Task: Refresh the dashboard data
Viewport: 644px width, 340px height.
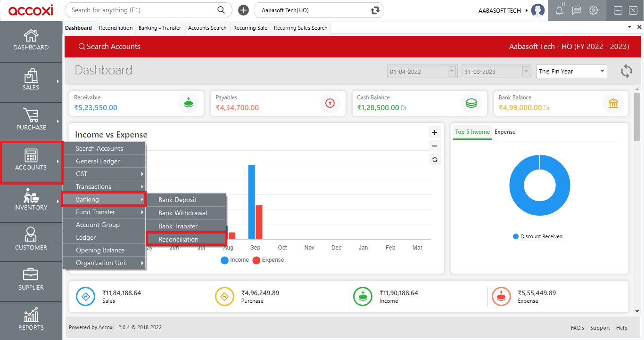Action: point(626,72)
